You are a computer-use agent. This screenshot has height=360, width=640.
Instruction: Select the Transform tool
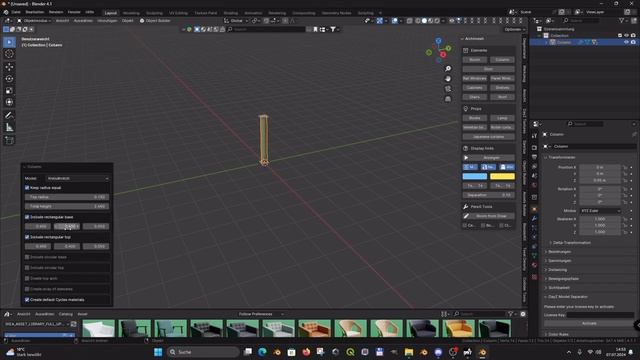[9, 102]
